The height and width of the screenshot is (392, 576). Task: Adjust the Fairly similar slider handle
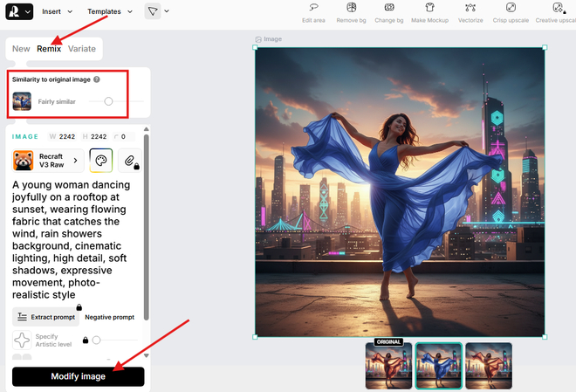[x=108, y=101]
